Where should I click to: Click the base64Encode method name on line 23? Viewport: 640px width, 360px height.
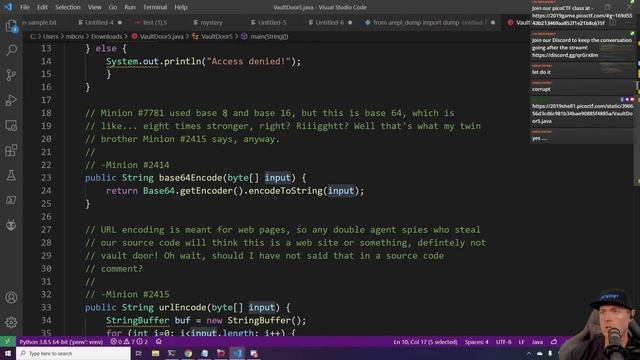tap(190, 178)
